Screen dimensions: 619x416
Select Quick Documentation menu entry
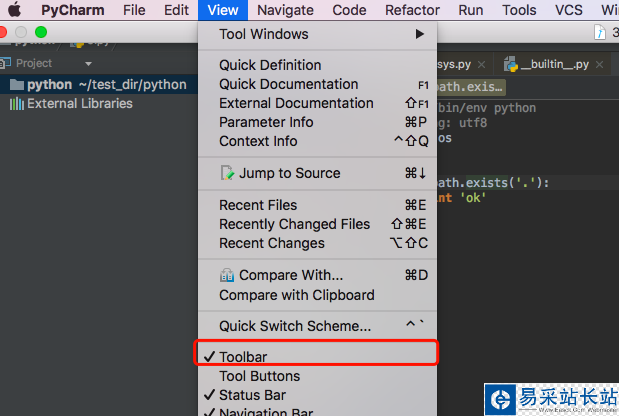[288, 84]
